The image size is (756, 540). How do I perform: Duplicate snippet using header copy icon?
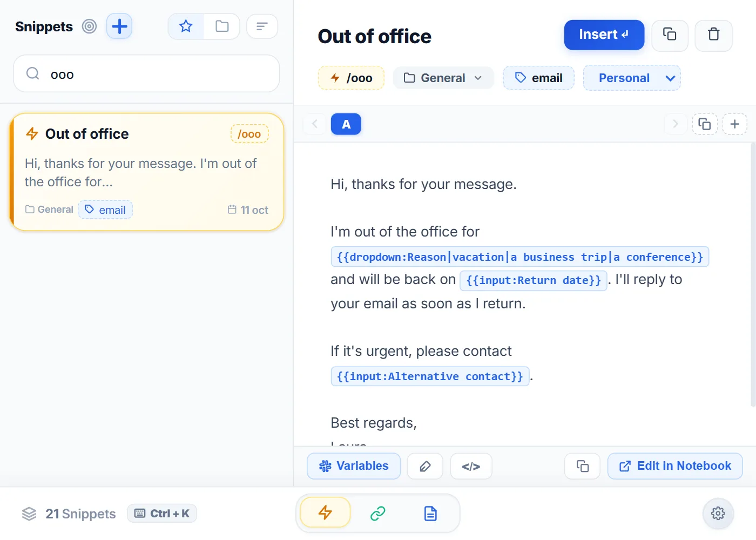(x=670, y=35)
